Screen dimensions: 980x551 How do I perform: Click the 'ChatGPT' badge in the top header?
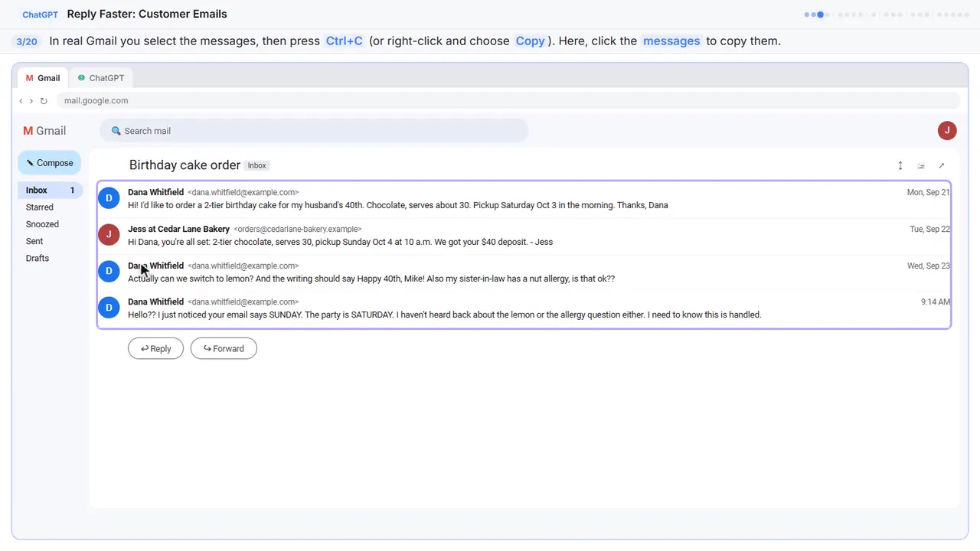(x=40, y=15)
